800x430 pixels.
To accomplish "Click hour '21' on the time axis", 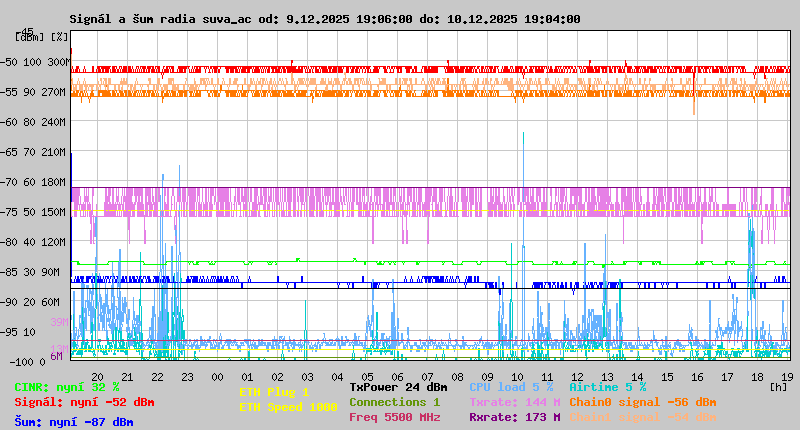I will pos(127,377).
